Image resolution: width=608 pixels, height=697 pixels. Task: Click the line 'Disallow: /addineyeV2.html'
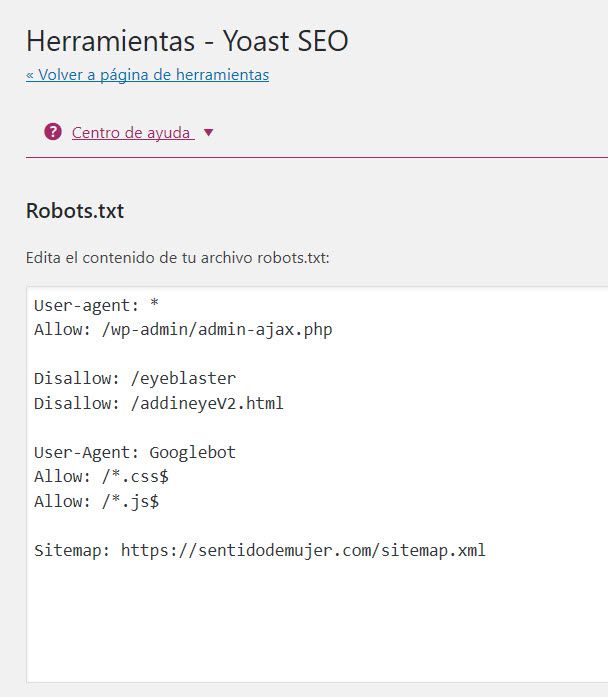(159, 403)
